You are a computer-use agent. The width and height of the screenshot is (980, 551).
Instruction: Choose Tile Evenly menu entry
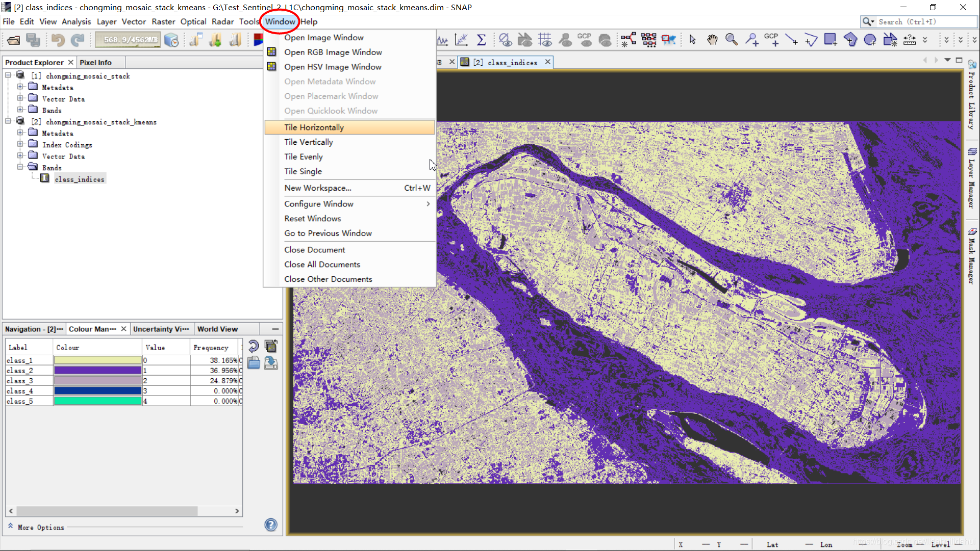pos(350,157)
